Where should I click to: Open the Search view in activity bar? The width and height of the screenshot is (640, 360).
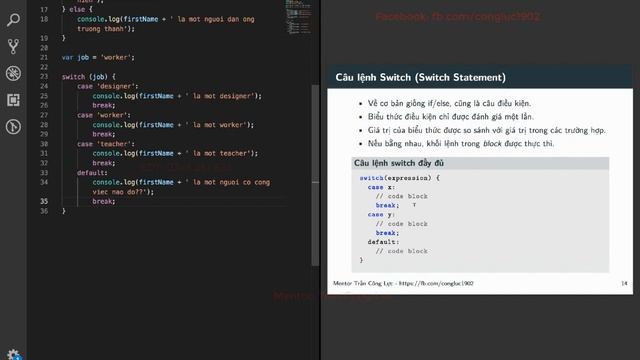pos(13,20)
